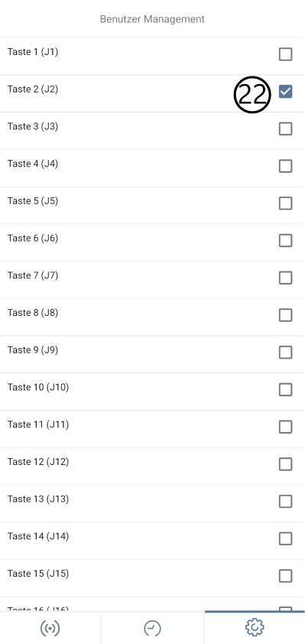Screen dimensions: 305x644
Task: Check the Taste 4 (J4) box
Action: point(285,166)
